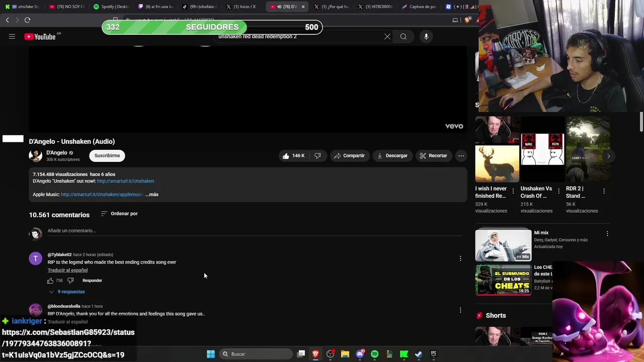Grab the page vertical scrollbar thumb
The image size is (644, 362).
(641, 121)
